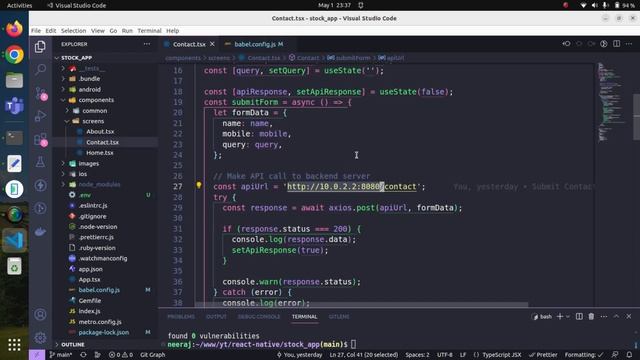Launch Firefox from the Ubuntu dock
640x360 pixels.
tap(14, 29)
